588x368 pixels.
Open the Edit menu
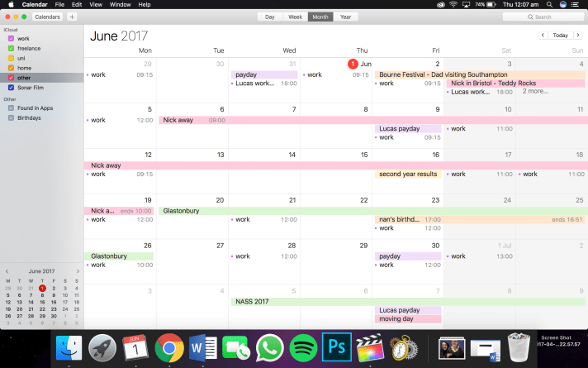[77, 4]
